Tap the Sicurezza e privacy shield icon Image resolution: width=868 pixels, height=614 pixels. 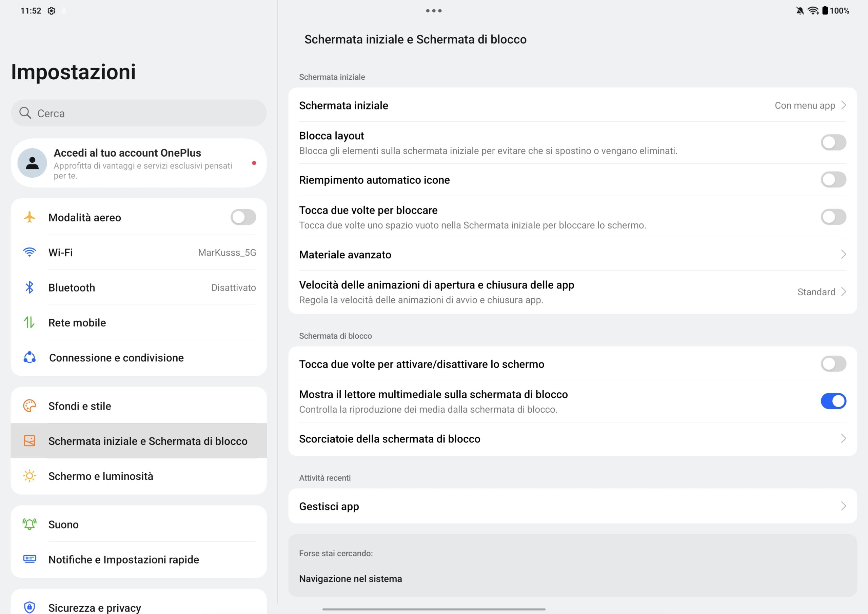pyautogui.click(x=29, y=607)
